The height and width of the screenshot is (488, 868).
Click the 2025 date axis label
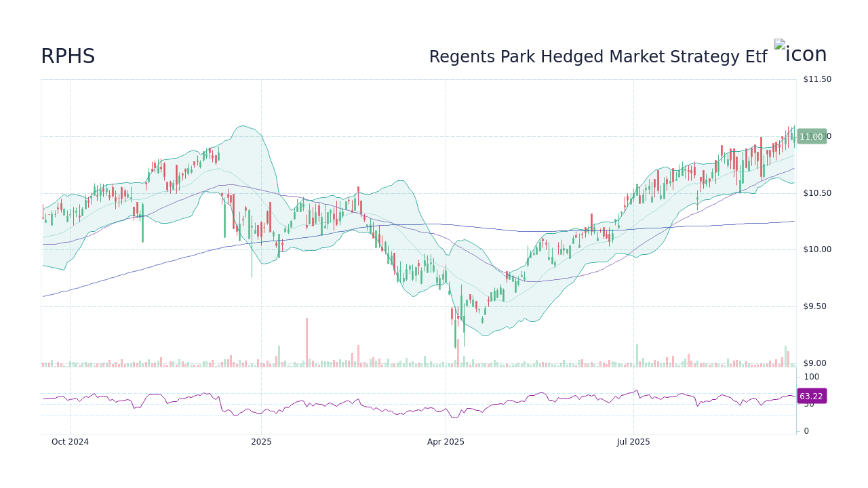click(x=261, y=442)
